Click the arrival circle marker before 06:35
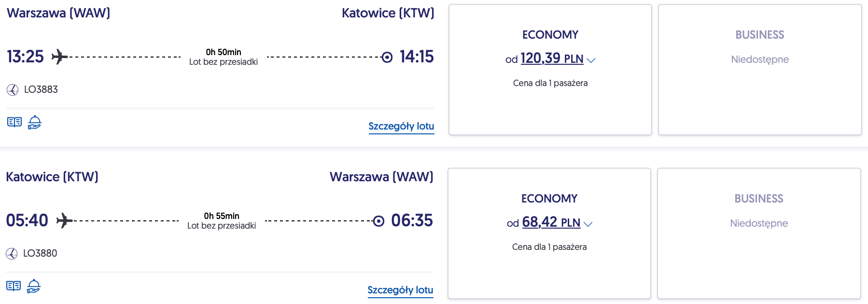This screenshot has width=868, height=304. tap(379, 221)
